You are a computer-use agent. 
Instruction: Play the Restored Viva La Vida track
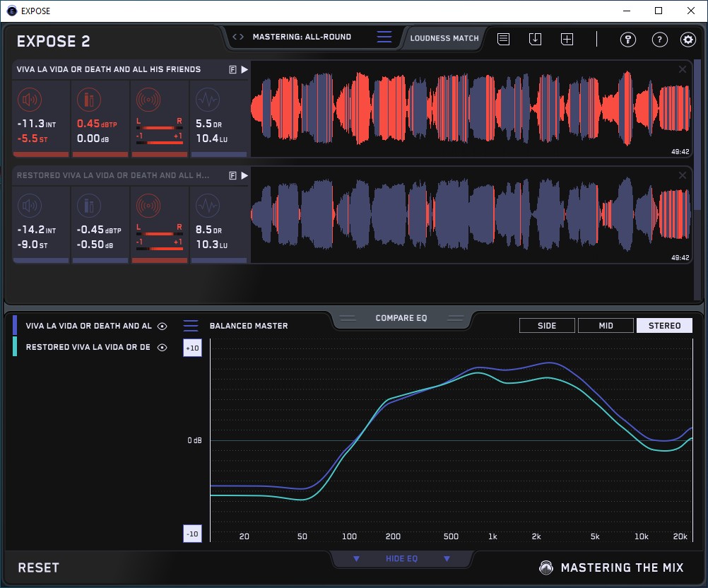coord(244,175)
